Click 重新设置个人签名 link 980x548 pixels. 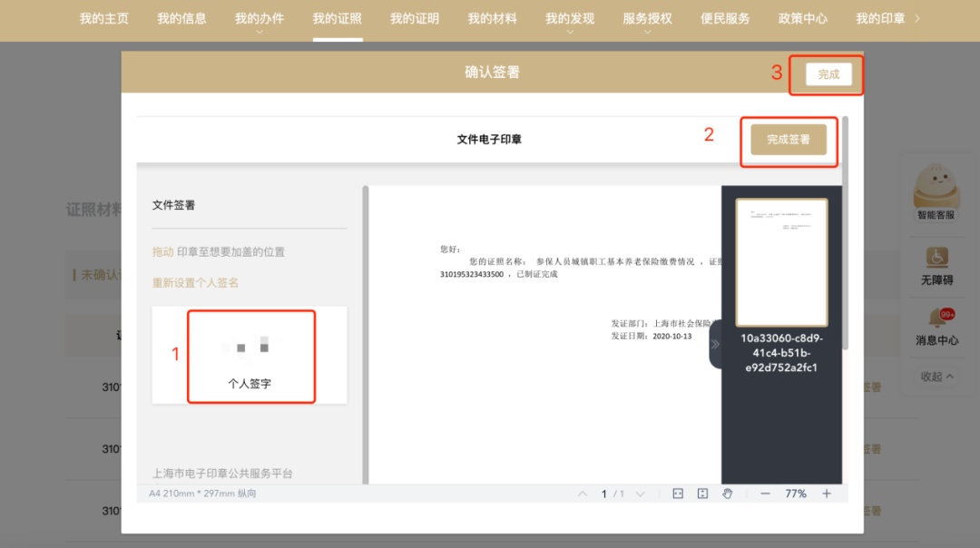click(x=195, y=283)
